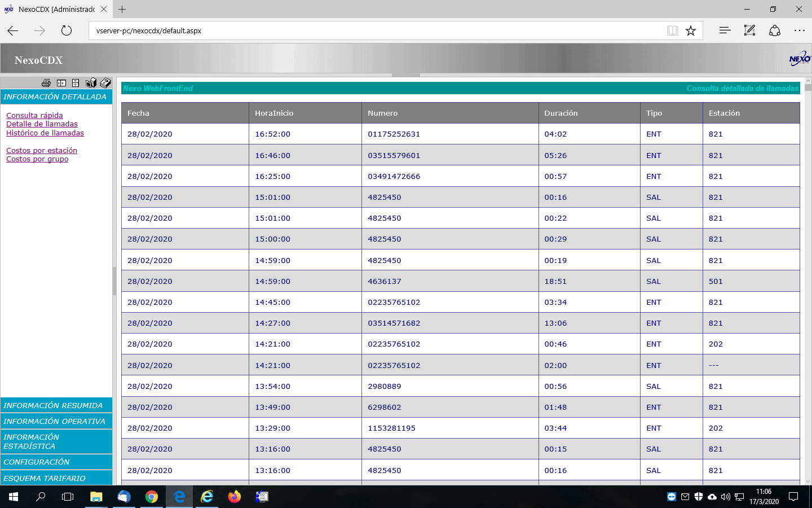Open the Windows Defender shield tray icon
812x508 pixels.
pyautogui.click(x=699, y=497)
